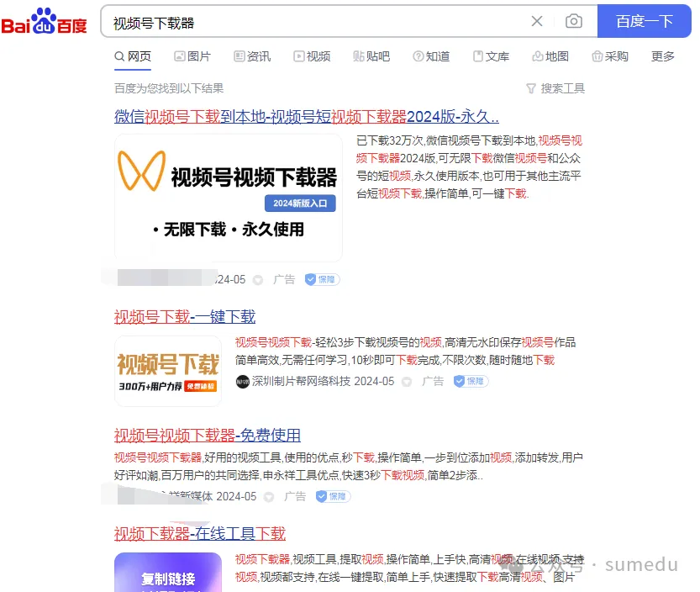Click the map icon beside 地图
700x592 pixels.
click(536, 56)
